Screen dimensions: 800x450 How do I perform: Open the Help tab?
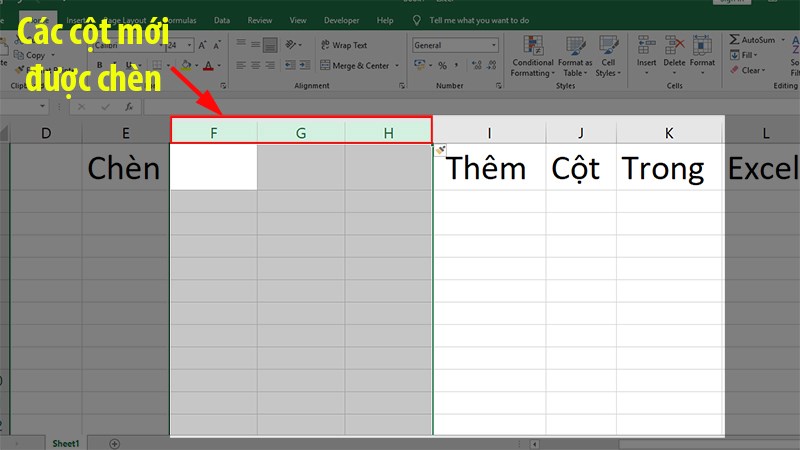click(x=385, y=20)
